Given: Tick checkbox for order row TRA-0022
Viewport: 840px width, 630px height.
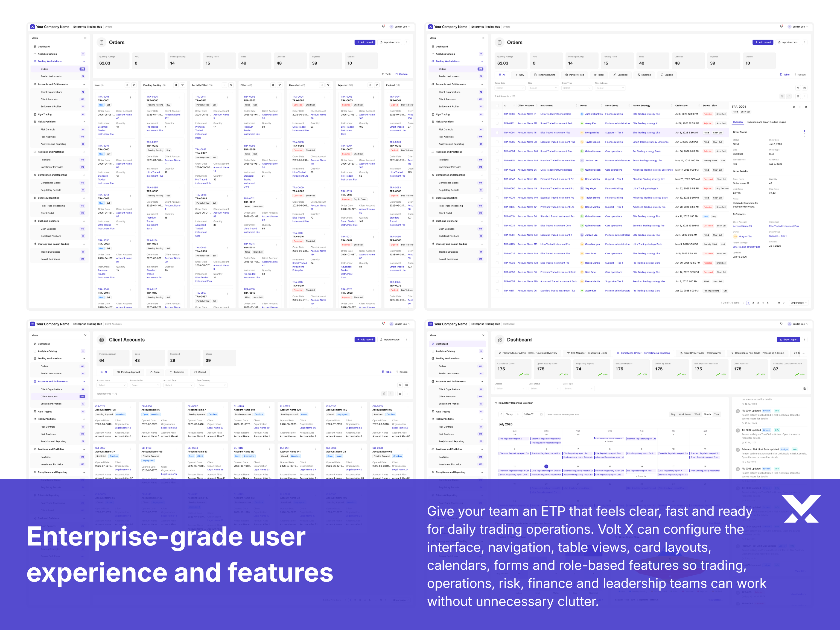Looking at the screenshot, I should (x=497, y=170).
